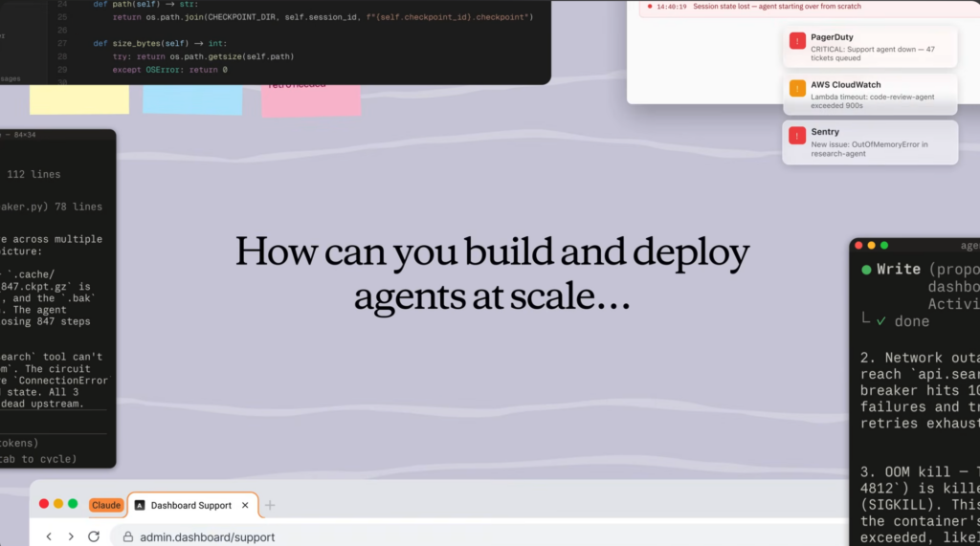The image size is (980, 546).
Task: Click the browser forward arrow
Action: click(72, 536)
